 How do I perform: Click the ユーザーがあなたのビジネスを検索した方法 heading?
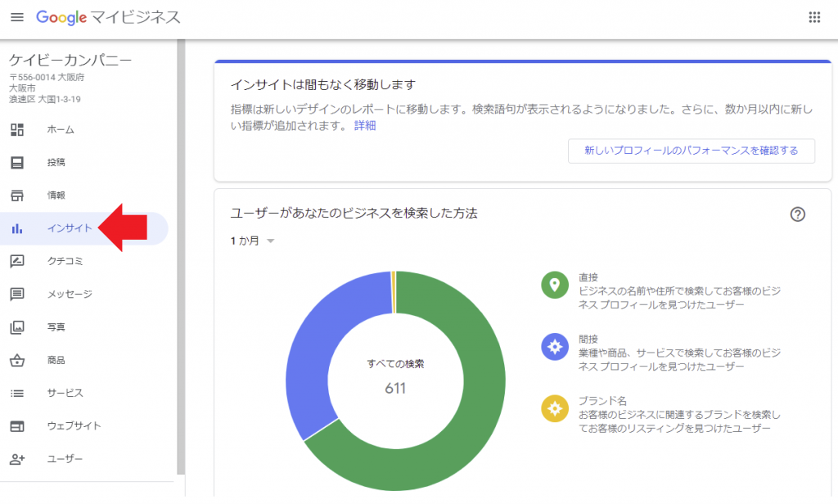354,214
